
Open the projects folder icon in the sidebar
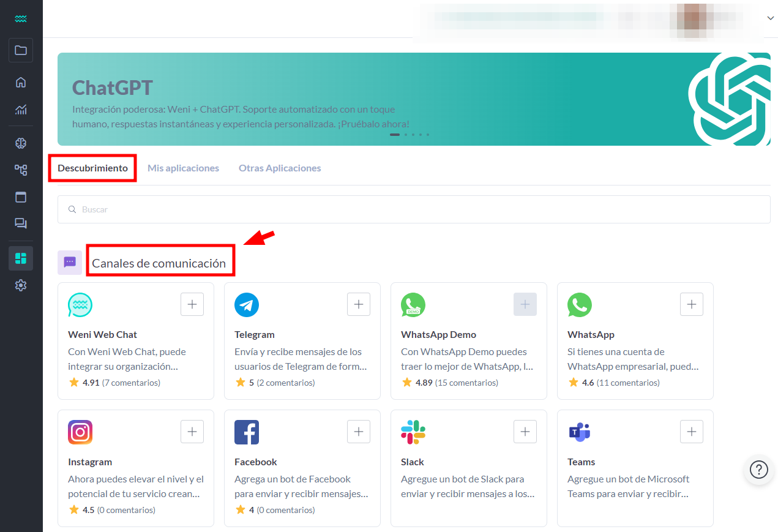click(21, 50)
